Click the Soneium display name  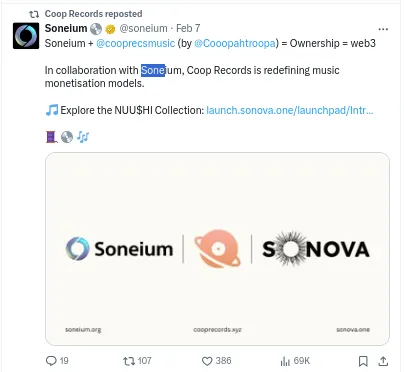[x=66, y=29]
